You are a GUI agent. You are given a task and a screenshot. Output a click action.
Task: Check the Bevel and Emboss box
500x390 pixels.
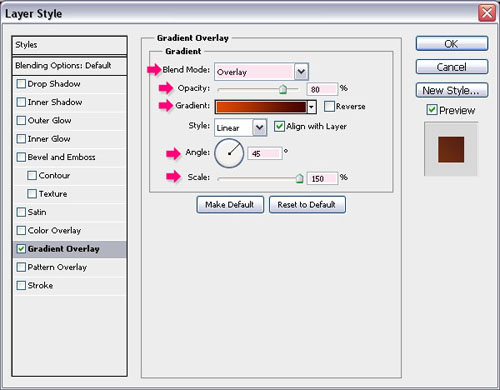pos(21,157)
